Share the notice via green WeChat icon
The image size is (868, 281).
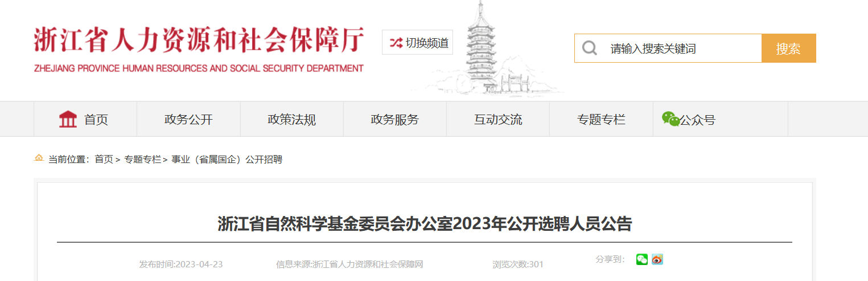pos(642,259)
